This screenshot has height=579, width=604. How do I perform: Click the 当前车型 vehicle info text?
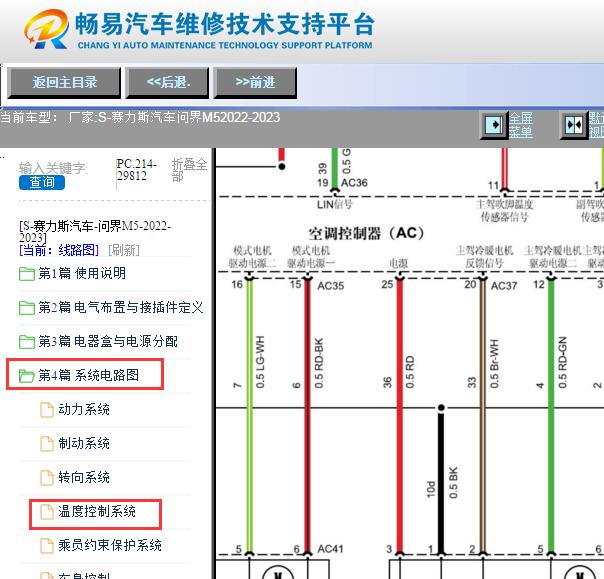(x=140, y=117)
